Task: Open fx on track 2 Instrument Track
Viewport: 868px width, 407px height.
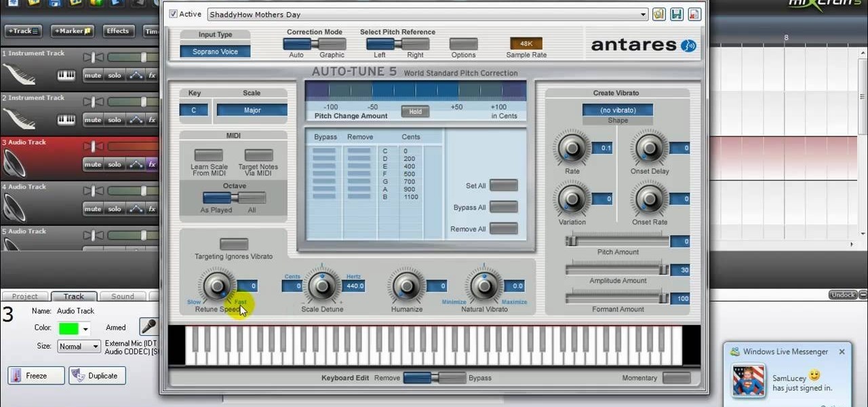Action: [152, 120]
